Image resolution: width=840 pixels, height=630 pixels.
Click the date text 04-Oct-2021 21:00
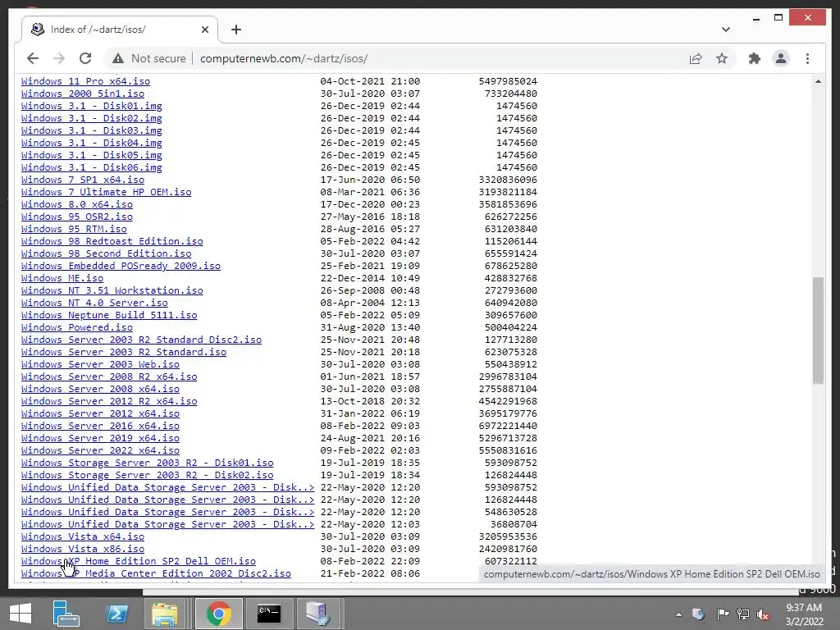point(370,81)
